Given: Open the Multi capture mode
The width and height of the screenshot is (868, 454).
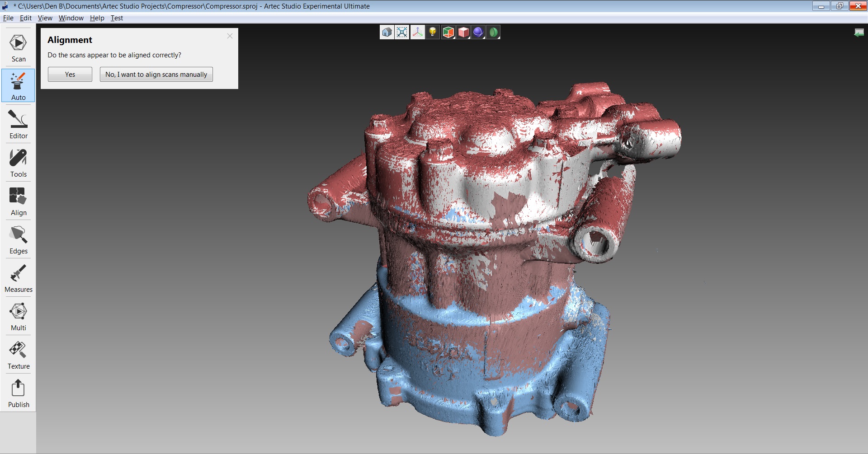Looking at the screenshot, I should 18,317.
